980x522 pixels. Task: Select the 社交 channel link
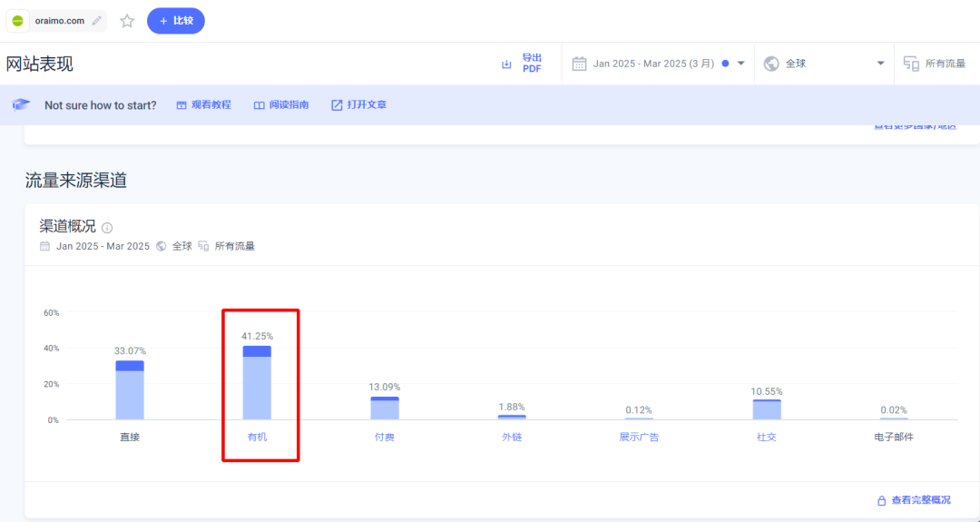coord(767,437)
